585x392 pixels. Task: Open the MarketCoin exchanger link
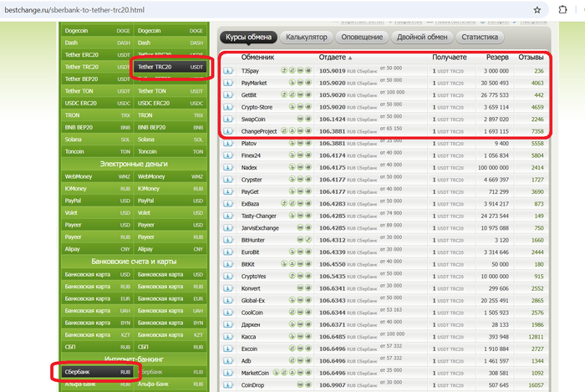(255, 373)
